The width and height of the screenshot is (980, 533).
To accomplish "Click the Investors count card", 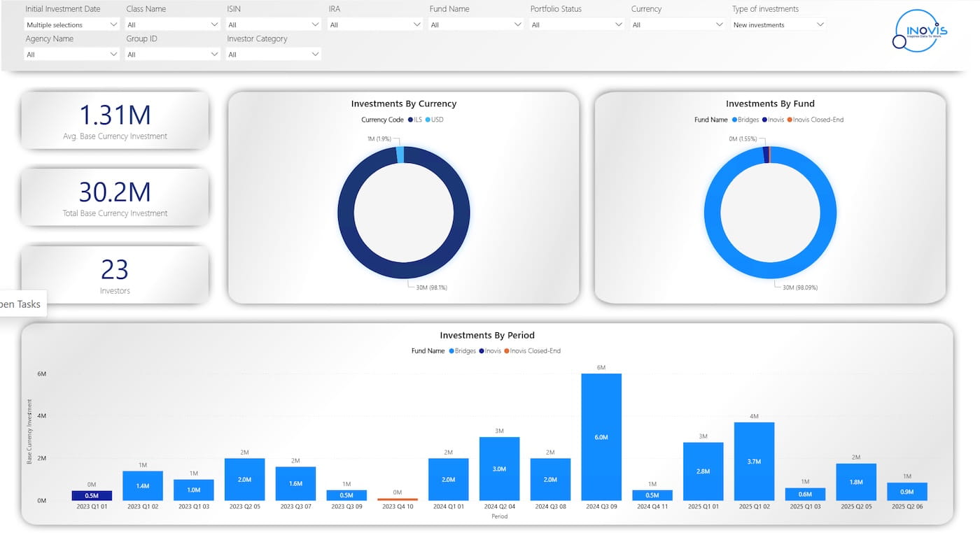I will click(115, 275).
